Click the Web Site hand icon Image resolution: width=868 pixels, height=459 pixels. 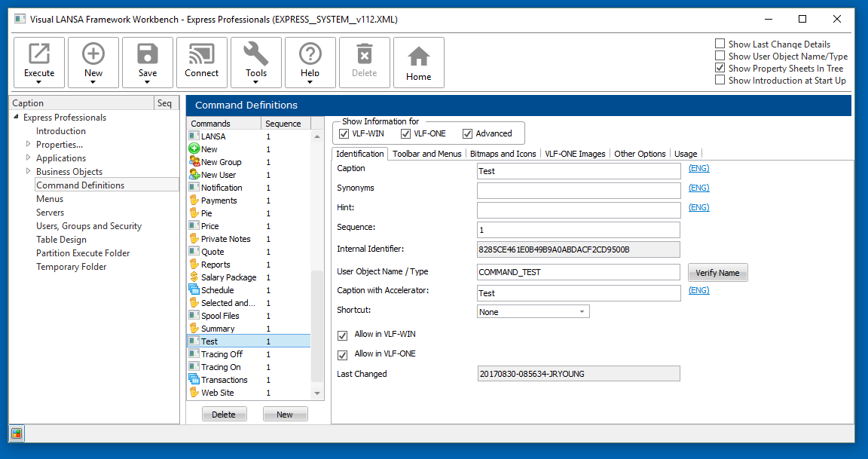tap(194, 392)
